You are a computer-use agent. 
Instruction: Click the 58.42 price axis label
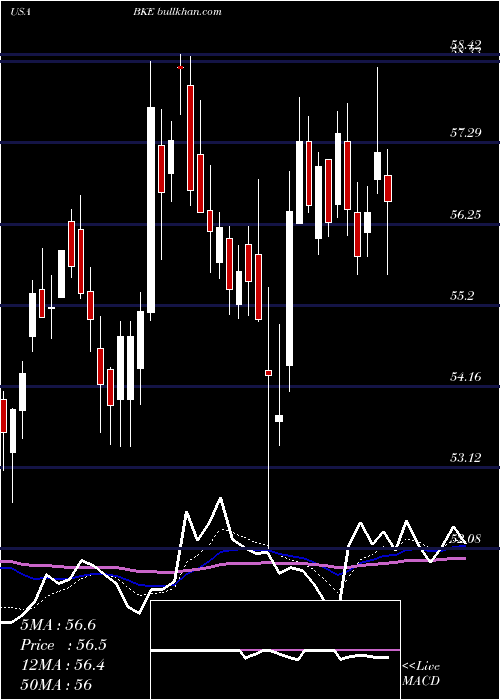coord(466,44)
